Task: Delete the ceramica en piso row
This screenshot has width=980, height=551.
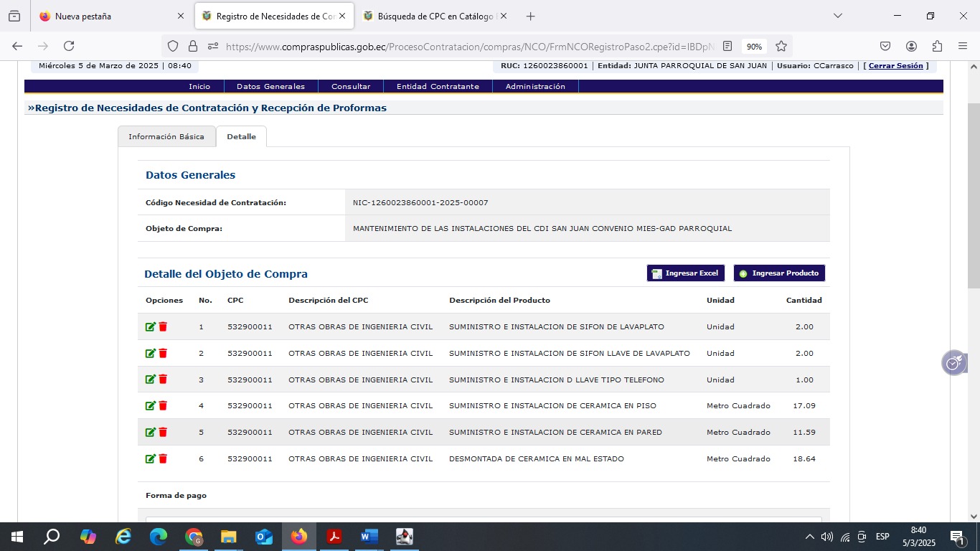Action: (x=163, y=406)
